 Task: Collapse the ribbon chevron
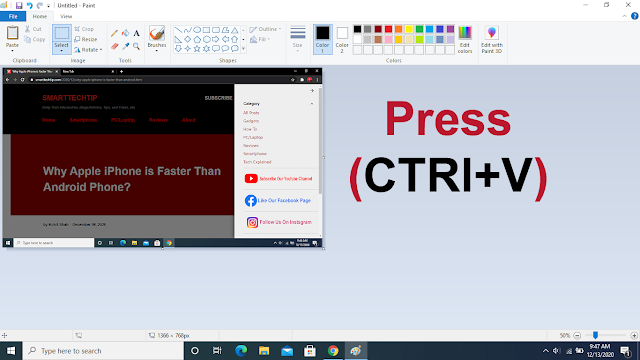pos(624,16)
